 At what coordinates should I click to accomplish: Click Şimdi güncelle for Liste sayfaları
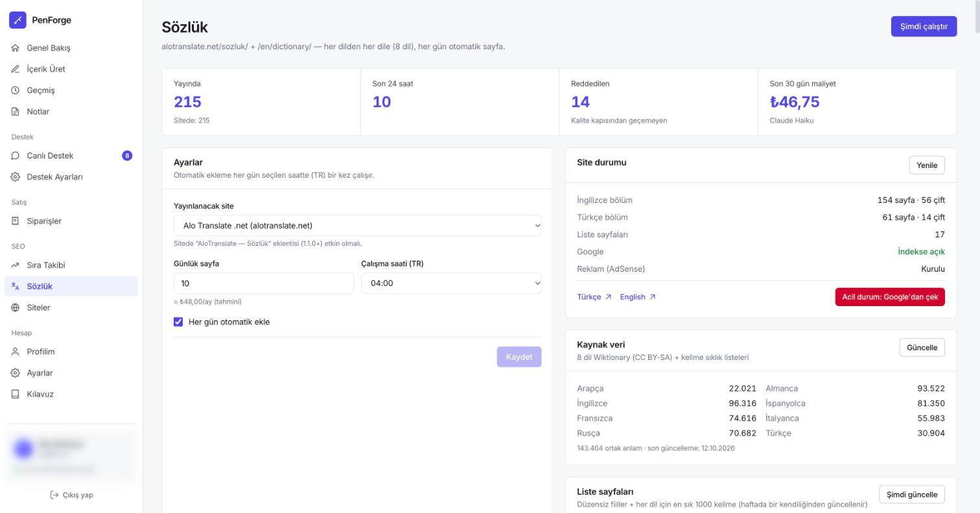(912, 495)
